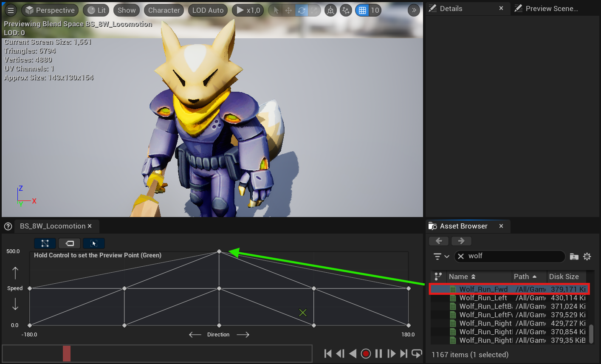
Task: Select the asset with disk size 429,727
Action: [x=509, y=323]
